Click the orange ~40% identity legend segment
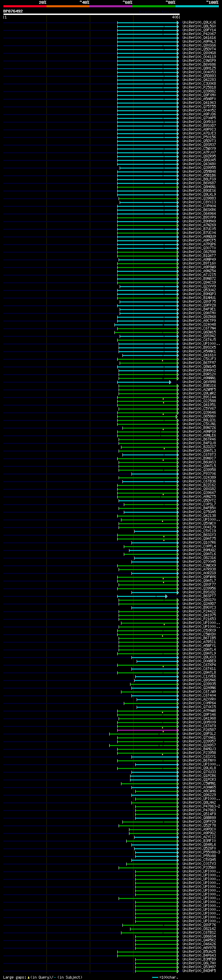This screenshot has height=980, width=222. 68,6
